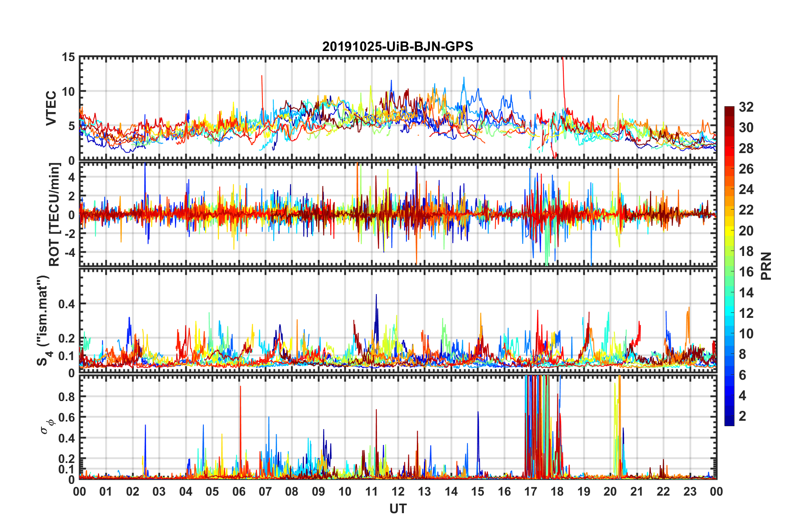Screen dimensions: 796x532
Task: Click colorbar tick value 24
Action: pyautogui.click(x=746, y=189)
